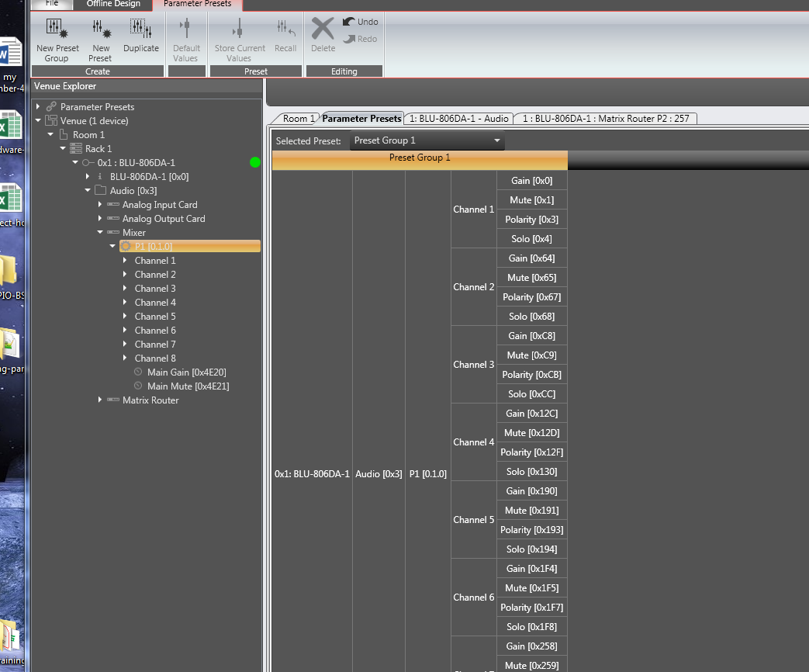Viewport: 809px width, 672px height.
Task: Select the Polarity [0xCB] parameter cell
Action: point(531,375)
